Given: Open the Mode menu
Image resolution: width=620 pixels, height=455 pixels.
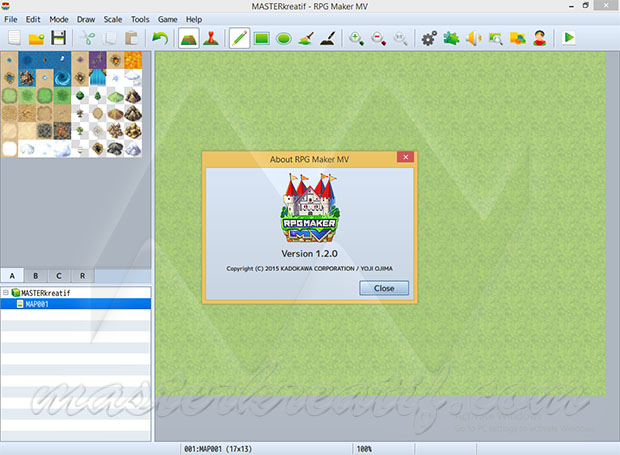Looking at the screenshot, I should [59, 19].
